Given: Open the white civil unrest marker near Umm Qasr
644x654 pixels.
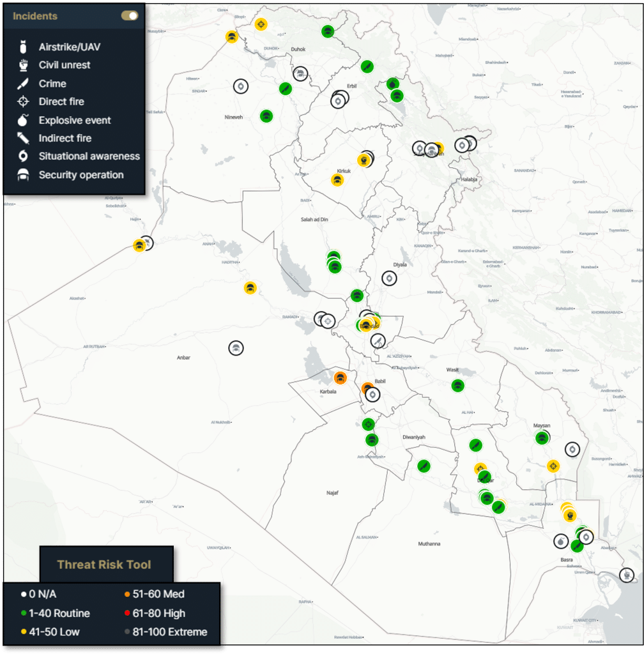Looking at the screenshot, I should (x=627, y=575).
